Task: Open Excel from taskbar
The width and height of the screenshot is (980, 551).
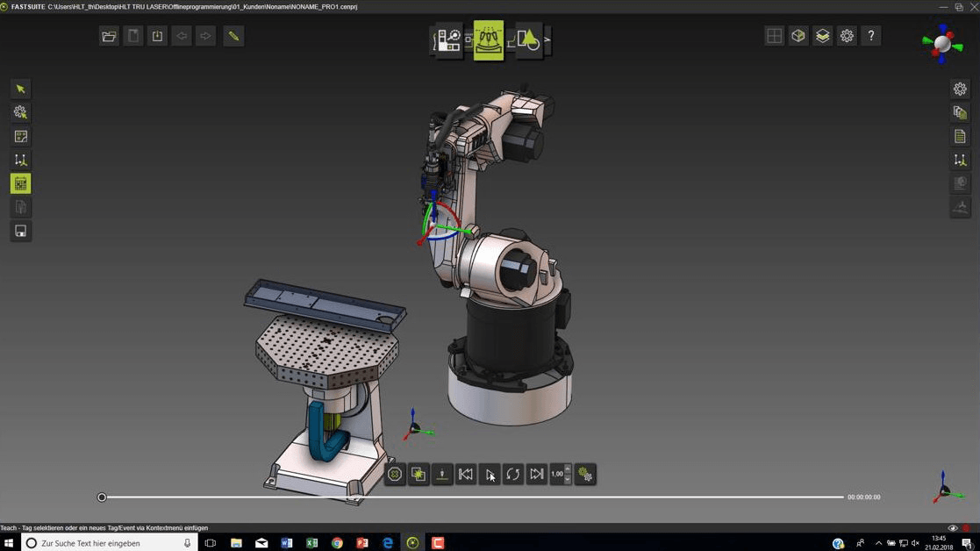Action: 311,543
